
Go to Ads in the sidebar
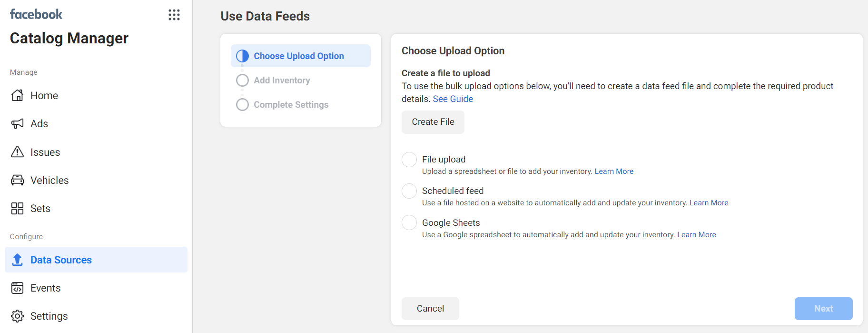96,124
